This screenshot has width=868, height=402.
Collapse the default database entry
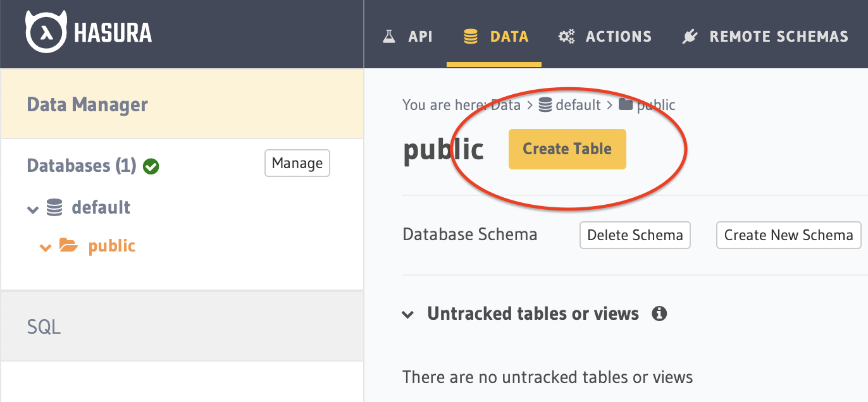(x=33, y=209)
